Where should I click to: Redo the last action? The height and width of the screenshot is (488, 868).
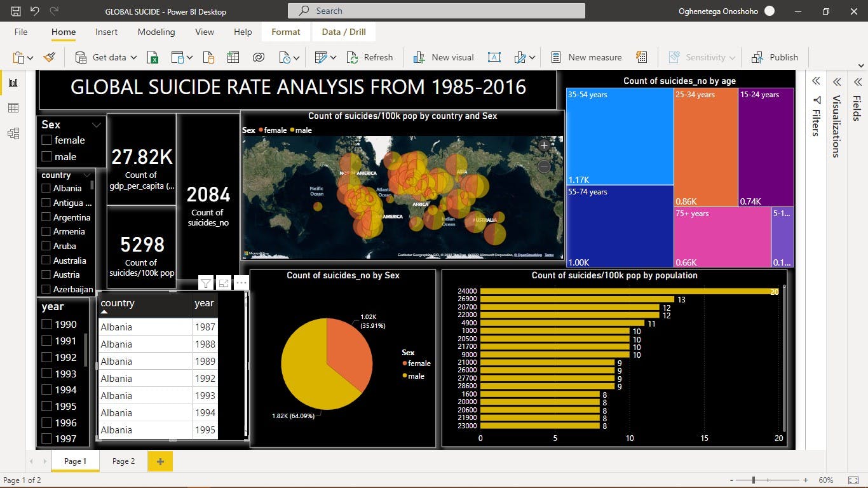pos(54,11)
